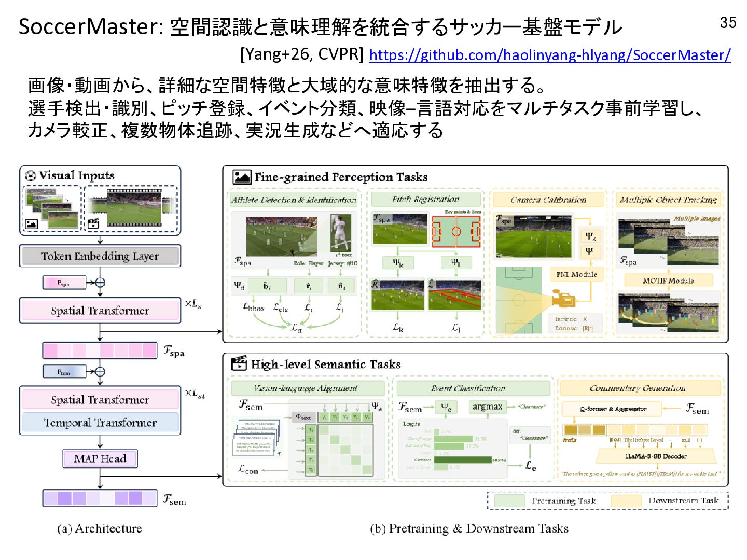Click the SoccerMaster slide title
This screenshot has width=747, height=560.
point(320,27)
